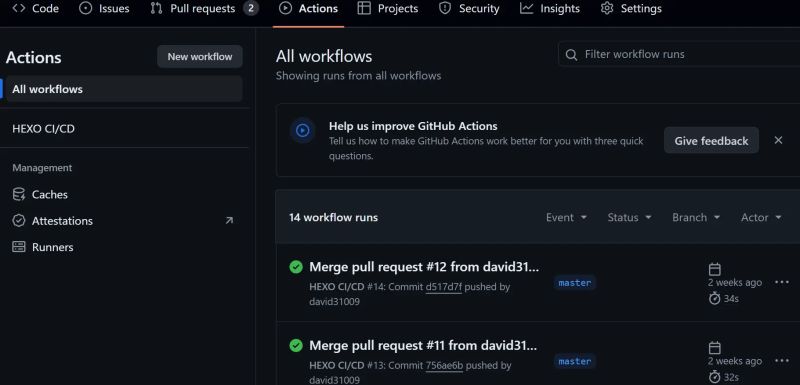Screen dimensions: 800x385
Task: Click the 14 workflow runs text
Action: click(333, 217)
